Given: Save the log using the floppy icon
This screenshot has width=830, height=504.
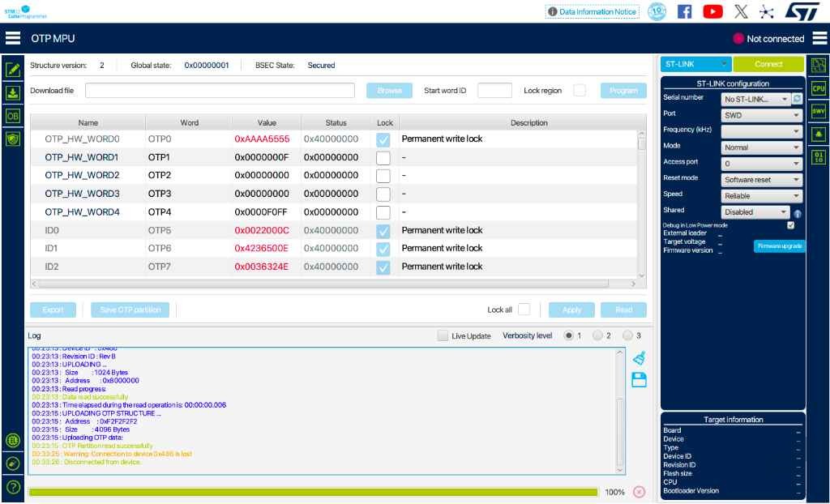Looking at the screenshot, I should coord(639,379).
